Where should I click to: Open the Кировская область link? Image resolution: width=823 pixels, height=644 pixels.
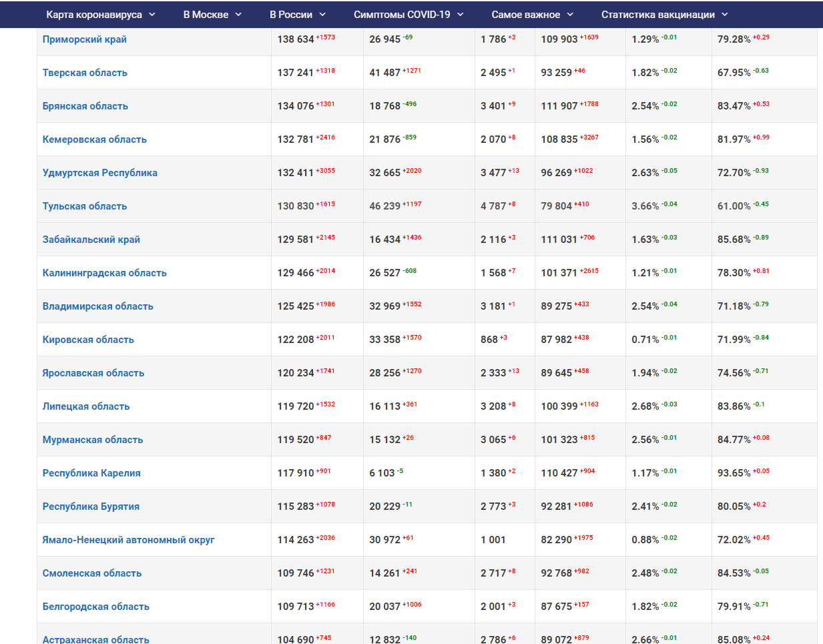click(88, 340)
